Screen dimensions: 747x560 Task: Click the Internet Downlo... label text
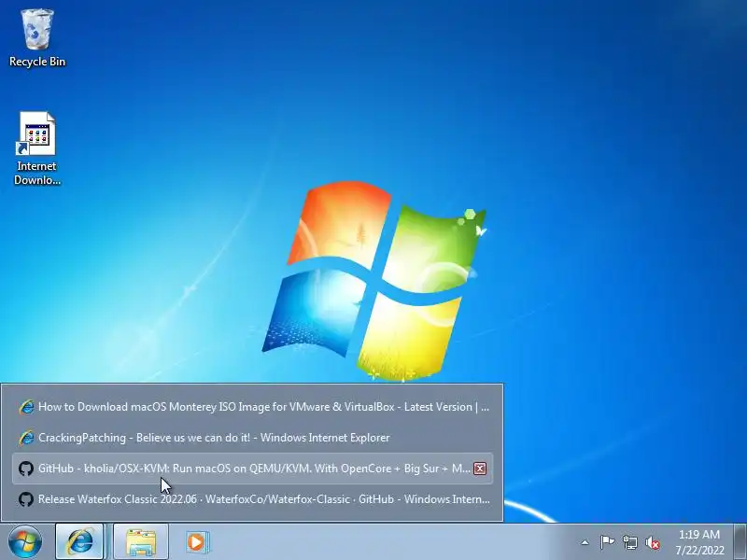pos(36,173)
